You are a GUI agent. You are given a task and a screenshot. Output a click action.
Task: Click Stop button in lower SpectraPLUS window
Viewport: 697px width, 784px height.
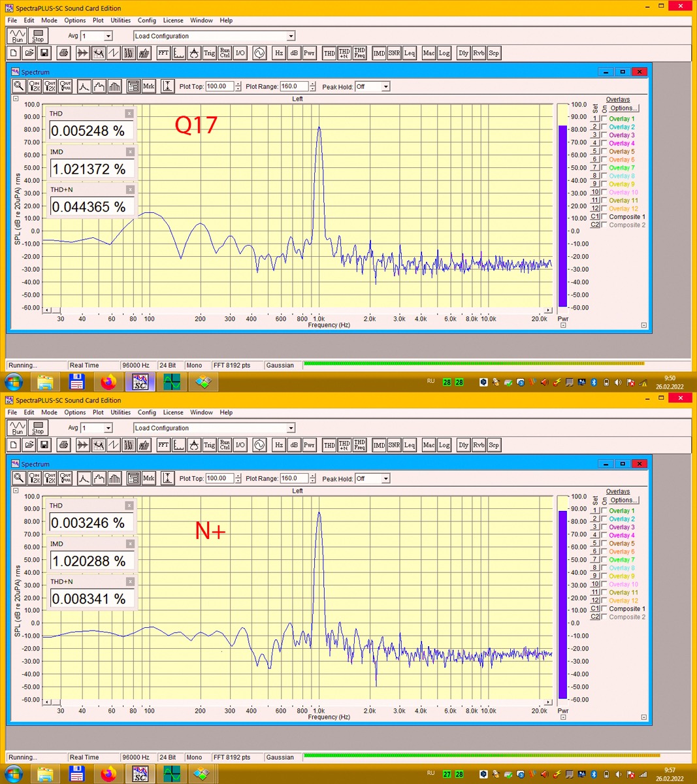pos(38,428)
